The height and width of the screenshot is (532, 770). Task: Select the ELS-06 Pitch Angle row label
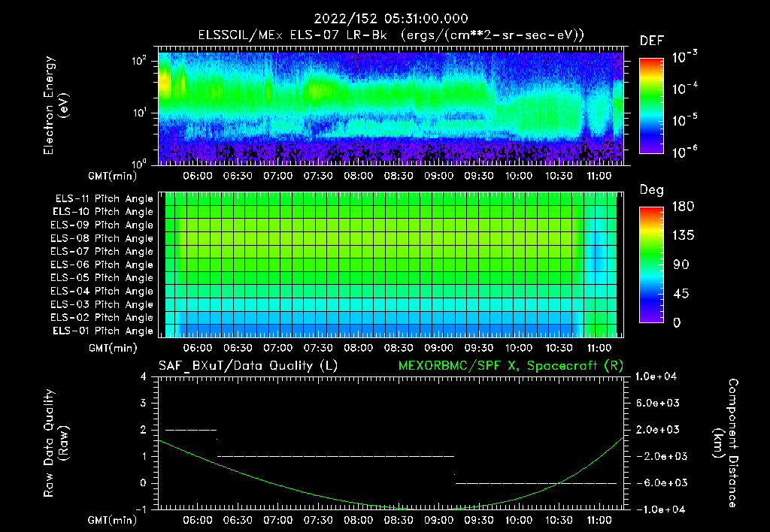tap(102, 265)
